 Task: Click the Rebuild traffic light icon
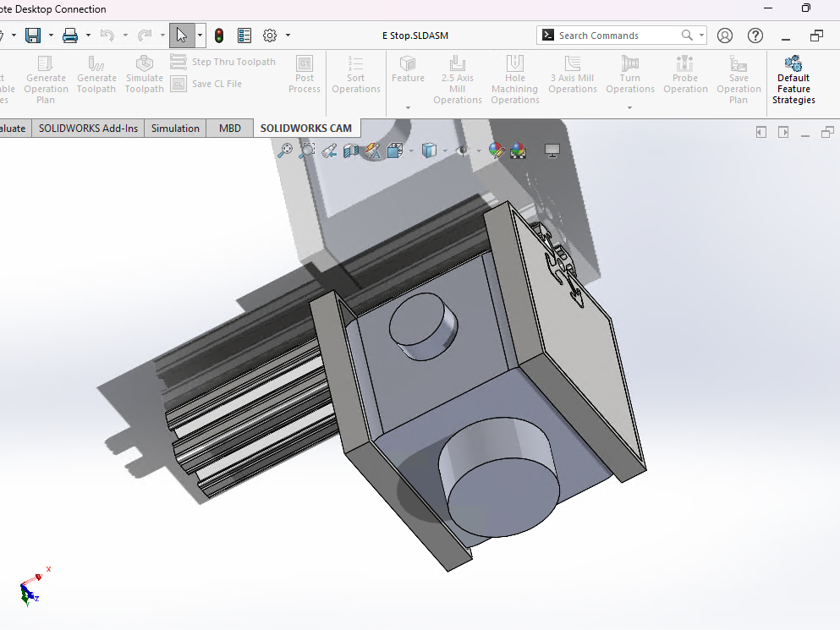click(x=219, y=36)
